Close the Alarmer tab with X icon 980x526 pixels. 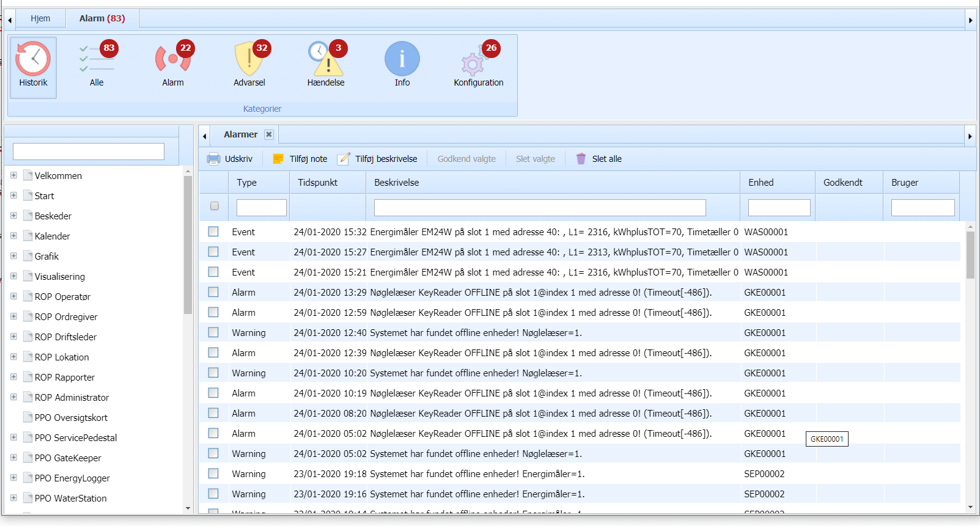click(269, 134)
